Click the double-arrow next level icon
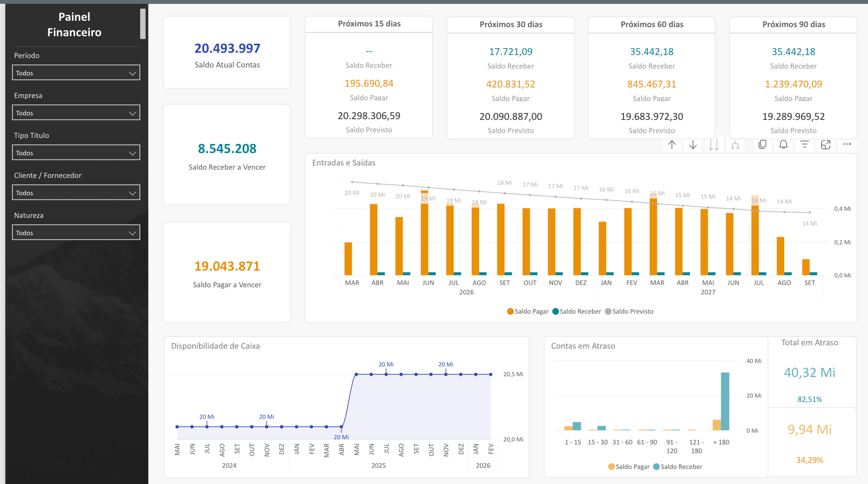The image size is (868, 484). coord(714,145)
